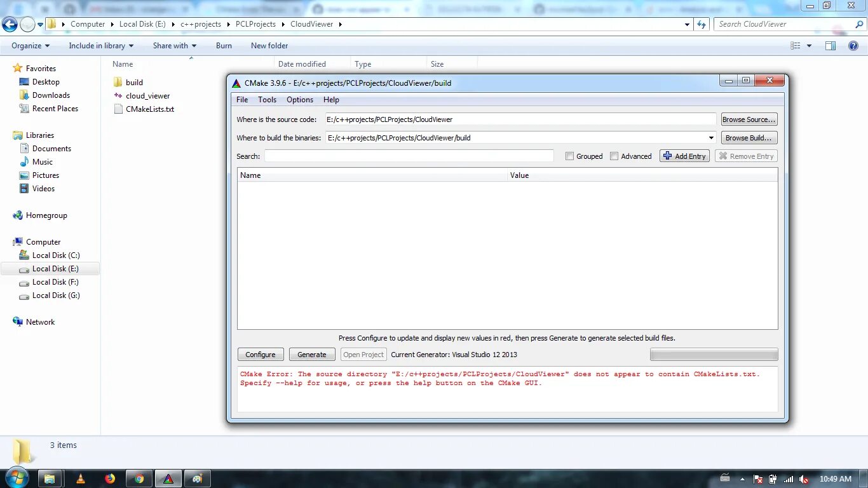Select Desktop under Favorites
The height and width of the screenshot is (488, 868).
pyautogui.click(x=46, y=82)
